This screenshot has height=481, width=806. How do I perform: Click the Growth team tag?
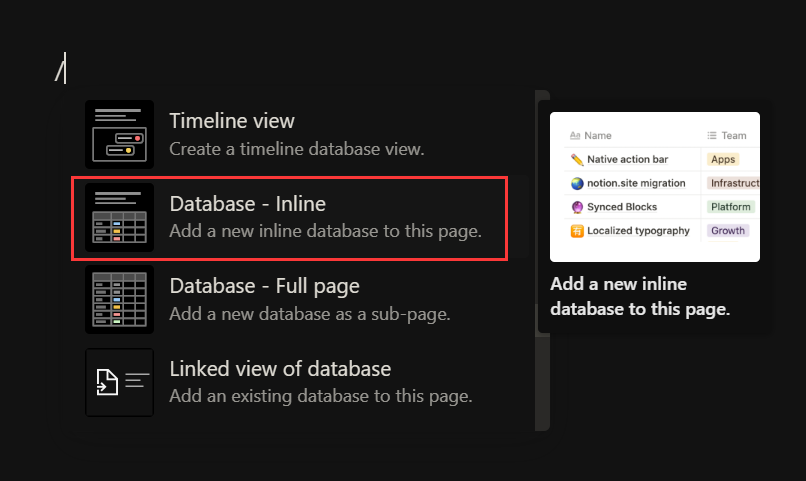[x=728, y=230]
